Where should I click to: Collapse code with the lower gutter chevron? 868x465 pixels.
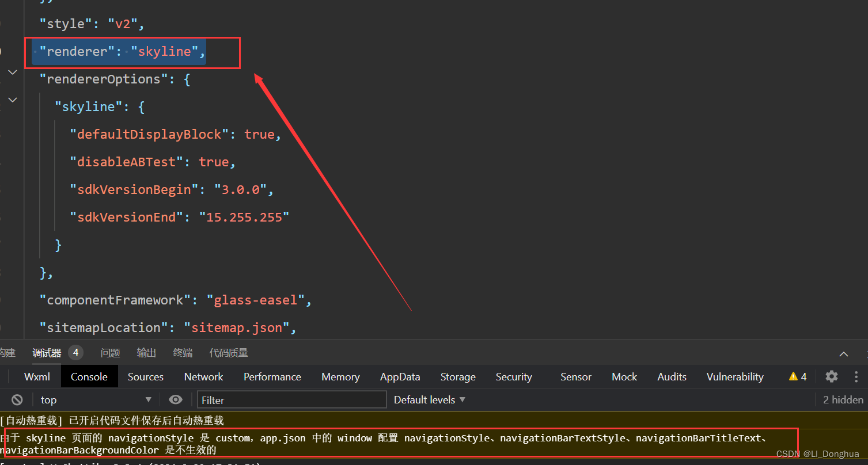12,99
